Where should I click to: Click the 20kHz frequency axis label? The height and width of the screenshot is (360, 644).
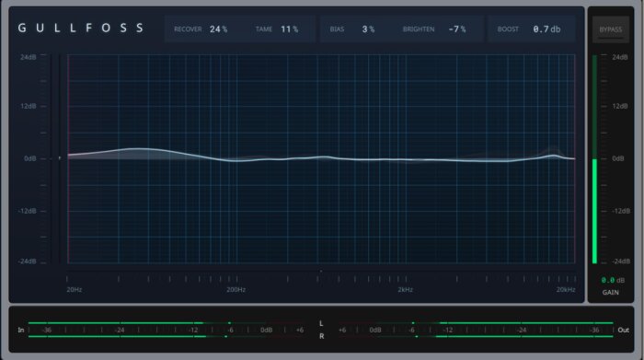pos(566,290)
